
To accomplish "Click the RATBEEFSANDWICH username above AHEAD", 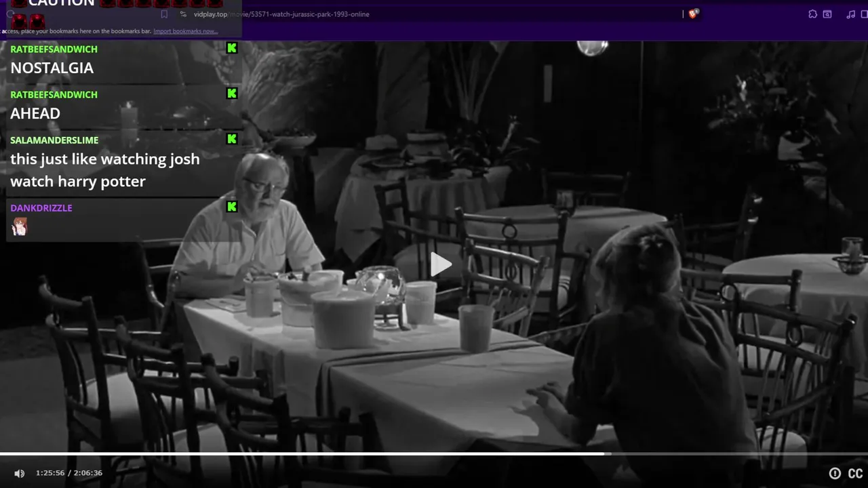I will click(x=54, y=94).
